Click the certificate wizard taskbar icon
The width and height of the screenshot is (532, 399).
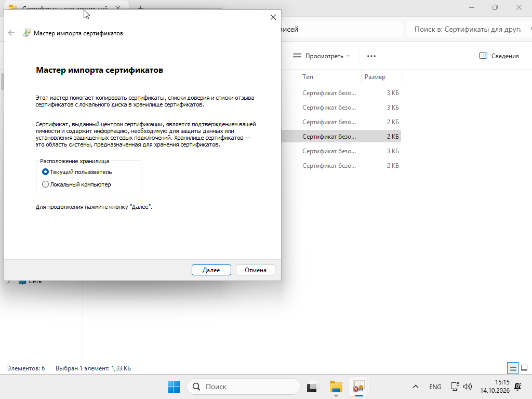[359, 387]
